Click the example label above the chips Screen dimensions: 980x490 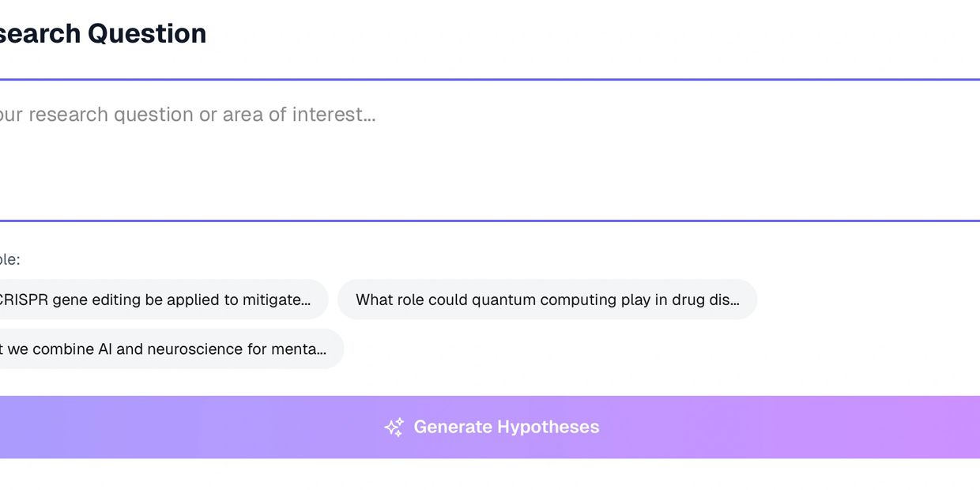[x=9, y=259]
